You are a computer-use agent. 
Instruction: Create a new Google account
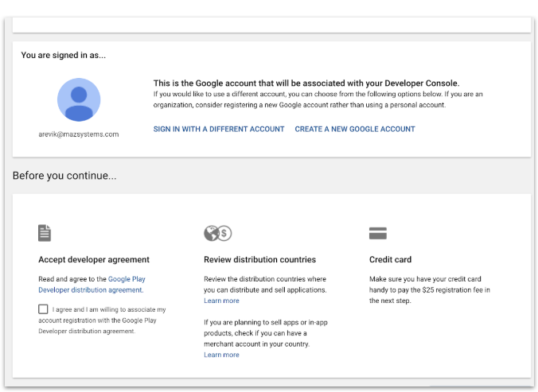355,129
